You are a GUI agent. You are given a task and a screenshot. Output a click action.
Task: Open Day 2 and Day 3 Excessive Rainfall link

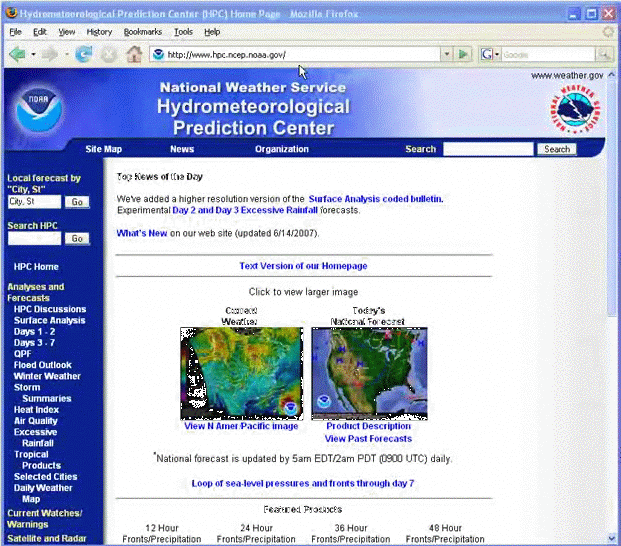point(245,210)
